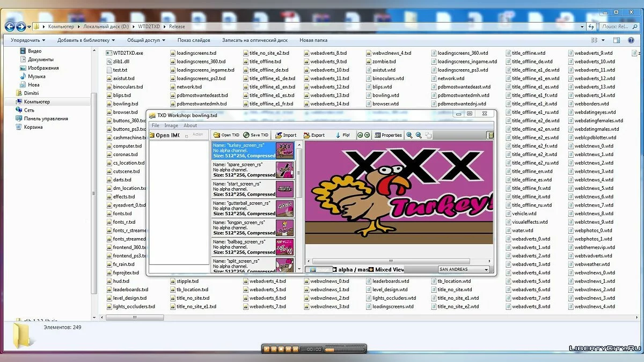Click Open TXD in the toolbar
This screenshot has width=644, height=362.
click(x=226, y=135)
